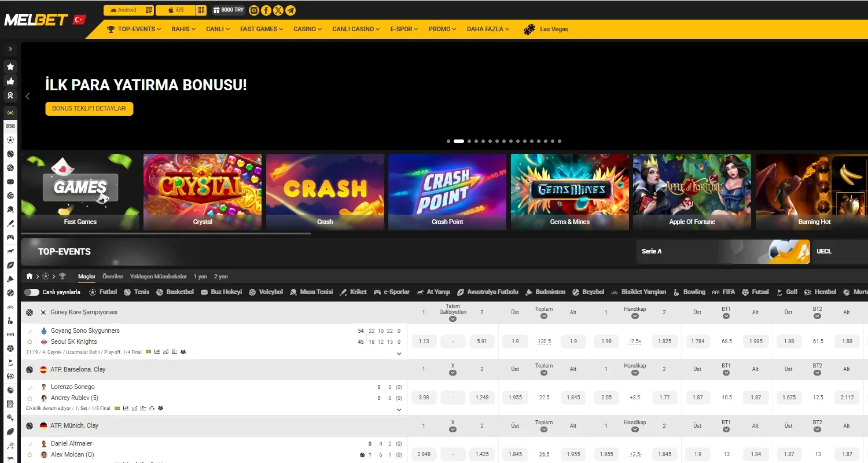Jump to the last banner slide dot
The width and height of the screenshot is (868, 463).
click(560, 141)
